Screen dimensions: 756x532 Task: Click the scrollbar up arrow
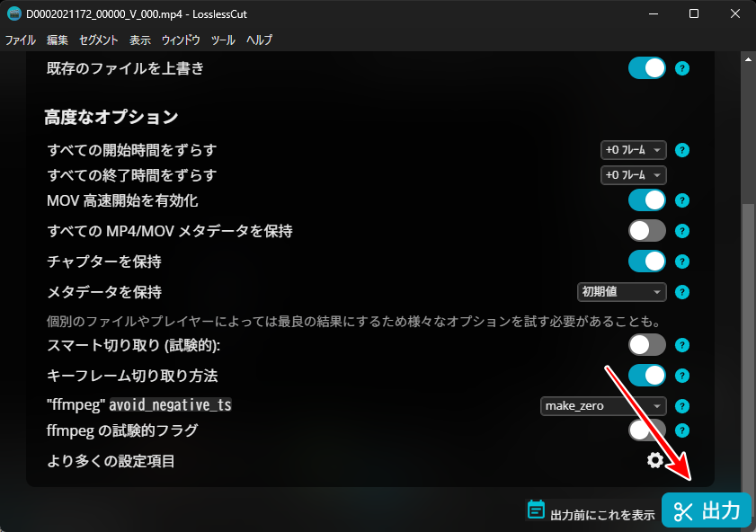(x=748, y=59)
